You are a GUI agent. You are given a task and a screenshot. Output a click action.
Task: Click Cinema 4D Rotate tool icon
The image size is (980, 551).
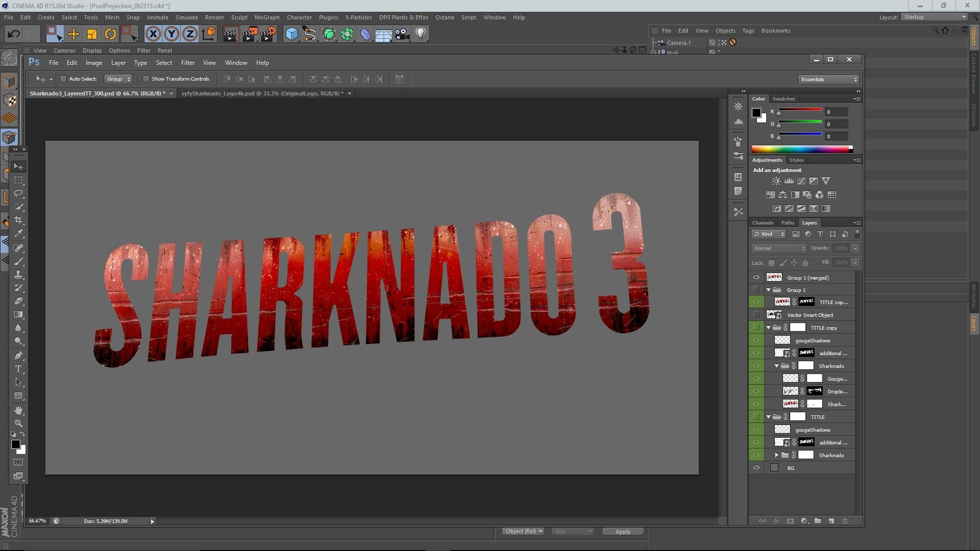click(110, 34)
